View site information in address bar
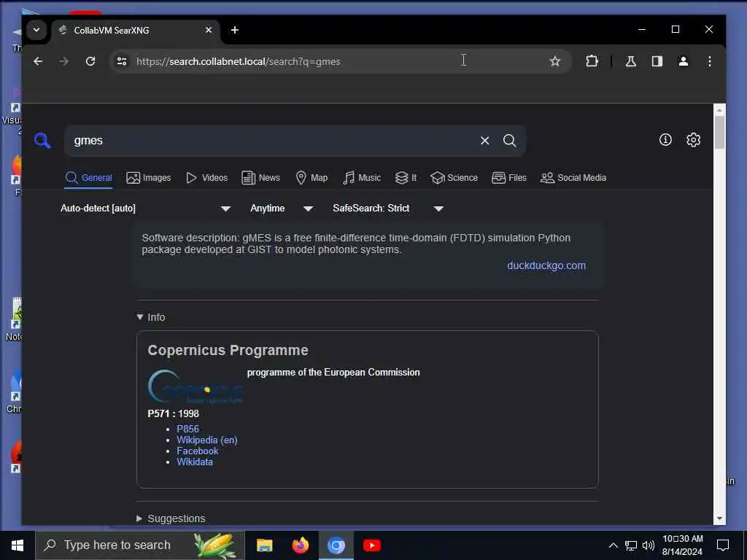 122,61
